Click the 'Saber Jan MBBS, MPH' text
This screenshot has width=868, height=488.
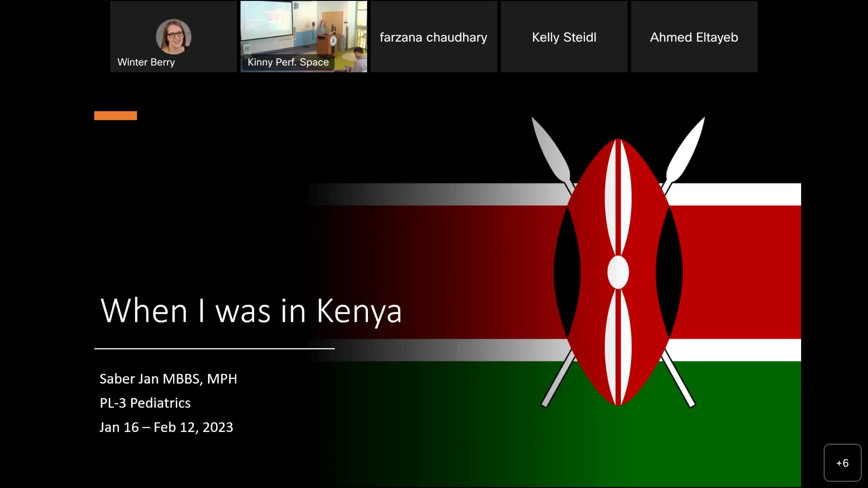point(168,379)
